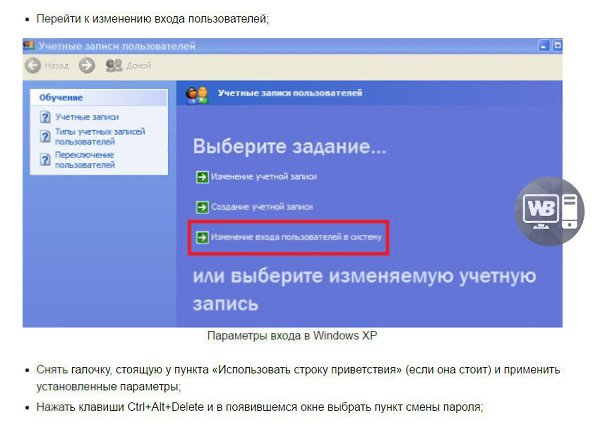Viewport: 600px width, 424px height.
Task: Click help icon beside Типы учетных записей
Action: coord(45,136)
